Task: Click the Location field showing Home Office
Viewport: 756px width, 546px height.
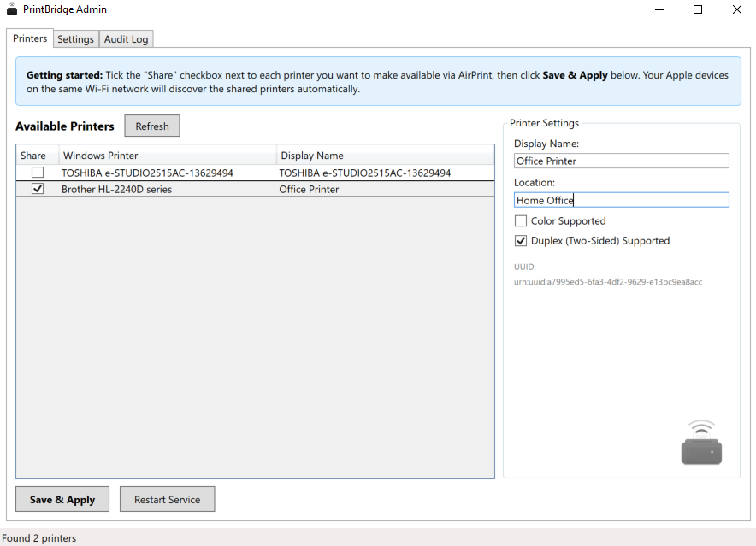Action: click(622, 199)
